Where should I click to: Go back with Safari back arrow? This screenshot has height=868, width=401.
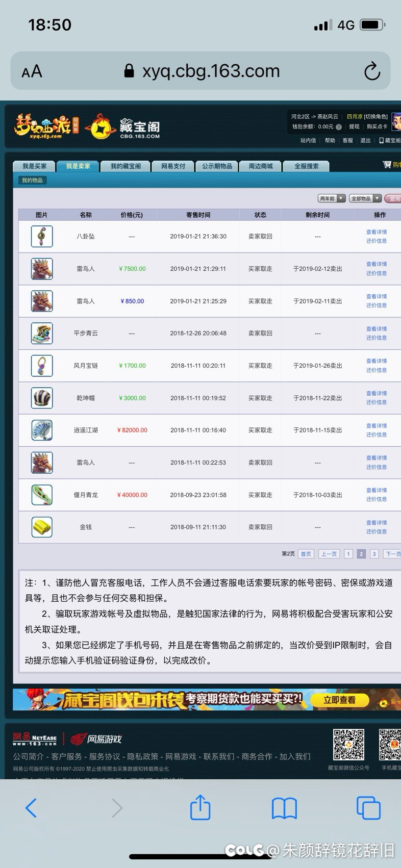tap(31, 808)
